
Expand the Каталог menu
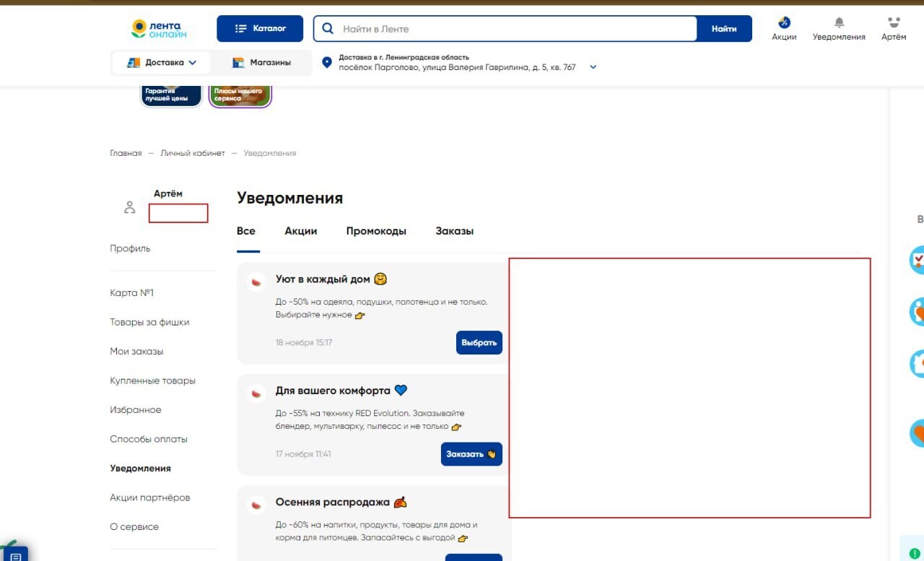tap(260, 28)
